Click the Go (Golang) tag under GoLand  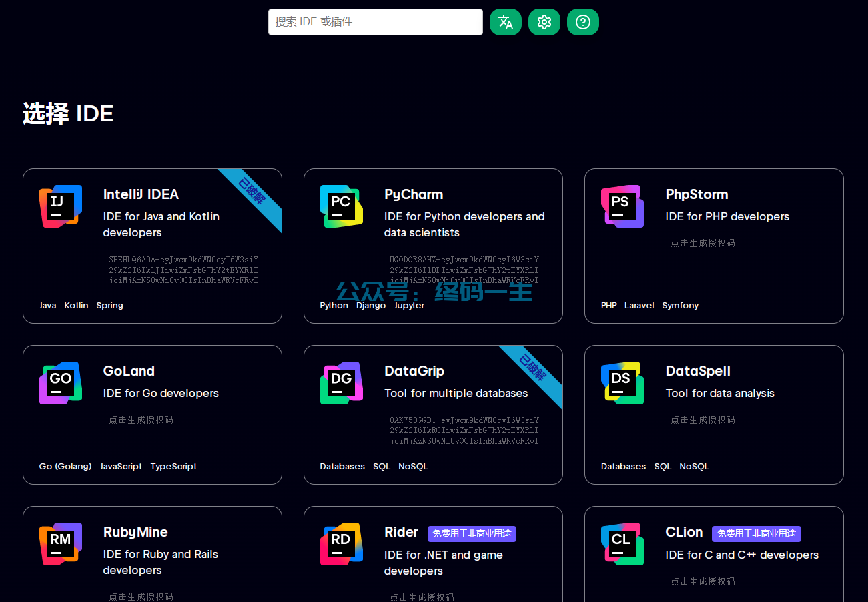(x=65, y=467)
